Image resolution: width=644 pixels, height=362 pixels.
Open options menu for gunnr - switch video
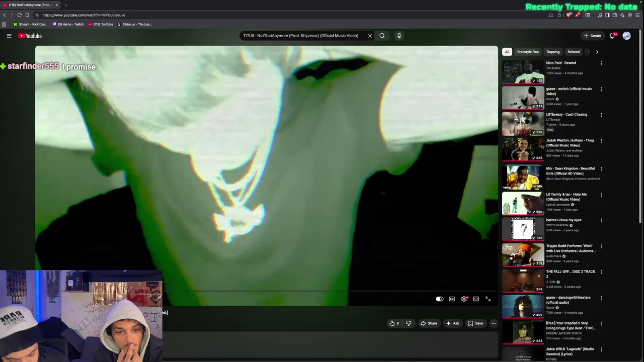[601, 89]
